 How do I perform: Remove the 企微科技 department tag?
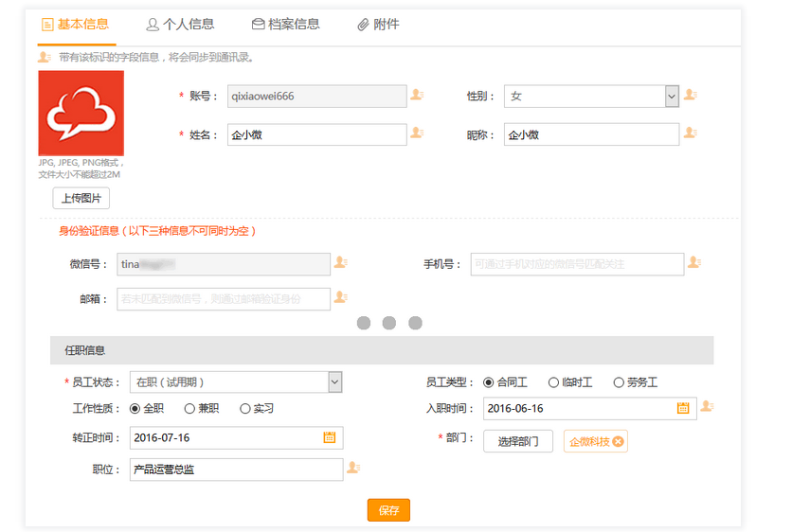[618, 442]
